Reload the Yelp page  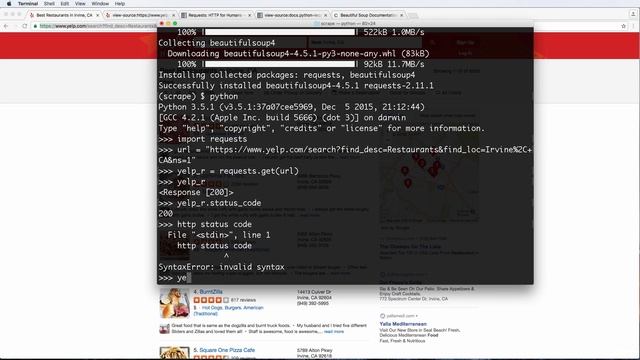(x=25, y=26)
